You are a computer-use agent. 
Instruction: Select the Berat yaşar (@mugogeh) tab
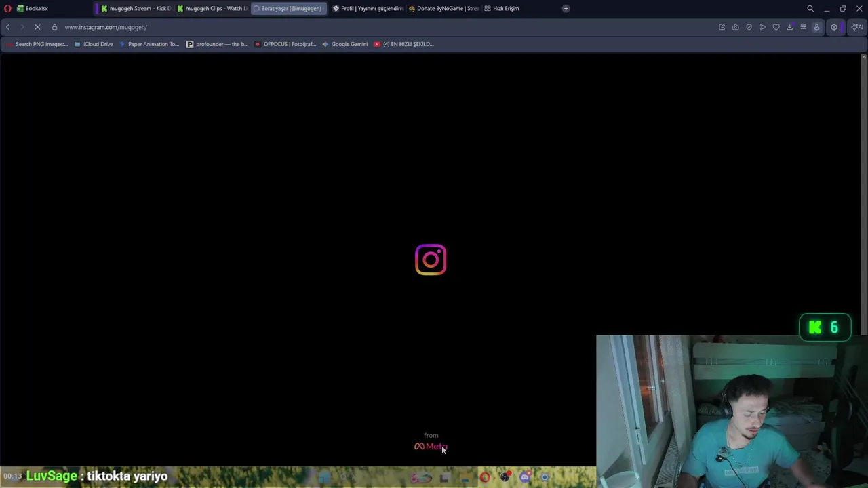288,9
